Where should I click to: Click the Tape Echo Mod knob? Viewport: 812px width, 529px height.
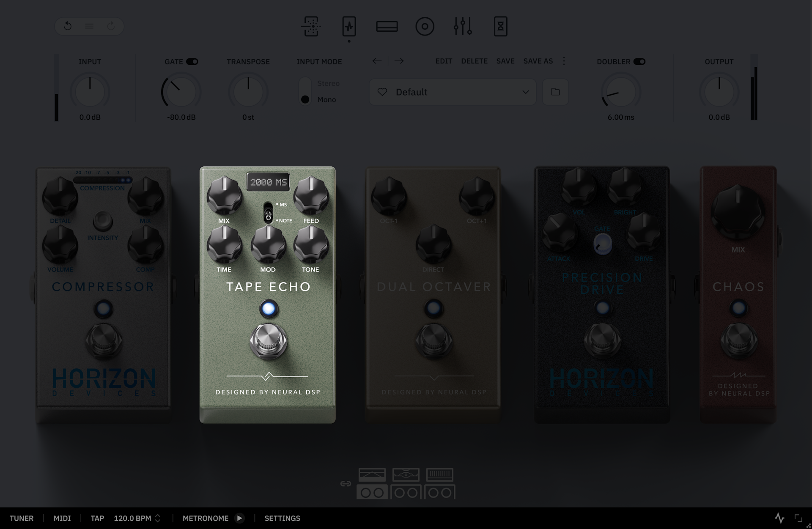pyautogui.click(x=268, y=244)
